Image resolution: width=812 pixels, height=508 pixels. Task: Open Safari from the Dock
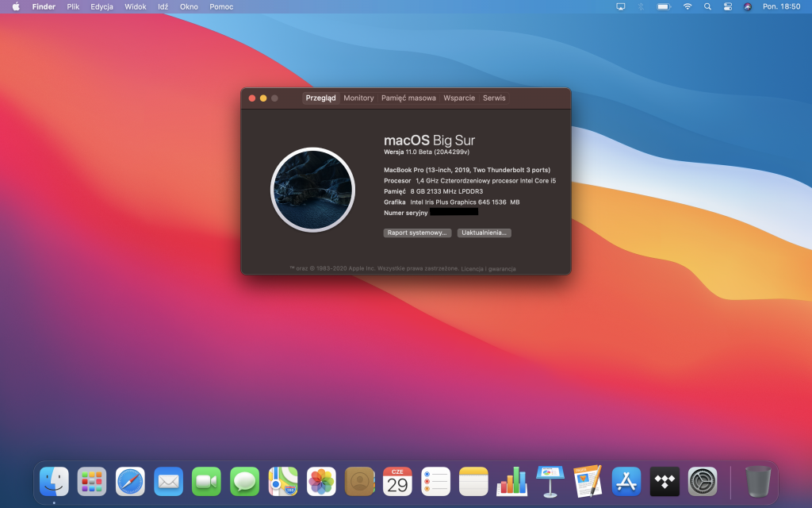pos(130,482)
